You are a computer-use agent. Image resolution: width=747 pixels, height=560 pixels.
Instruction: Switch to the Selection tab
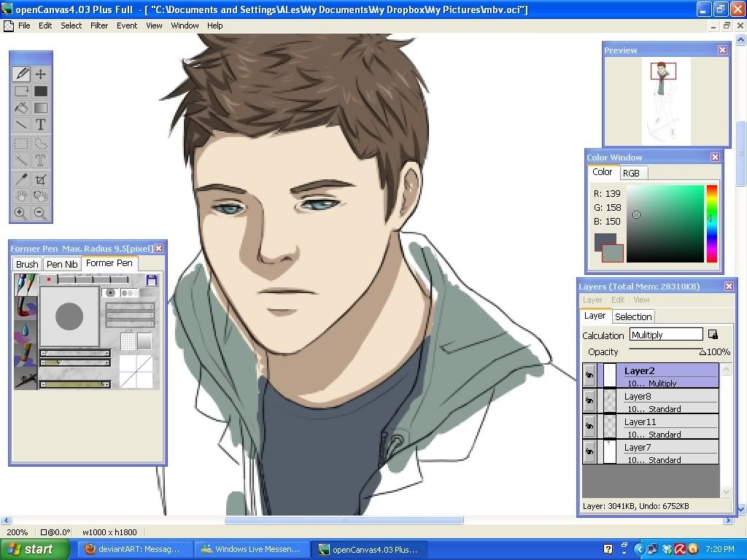[x=633, y=316]
